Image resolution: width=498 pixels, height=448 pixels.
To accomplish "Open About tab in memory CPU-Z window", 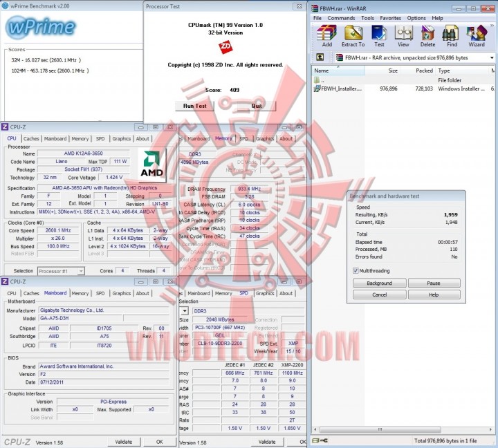I will (x=286, y=139).
